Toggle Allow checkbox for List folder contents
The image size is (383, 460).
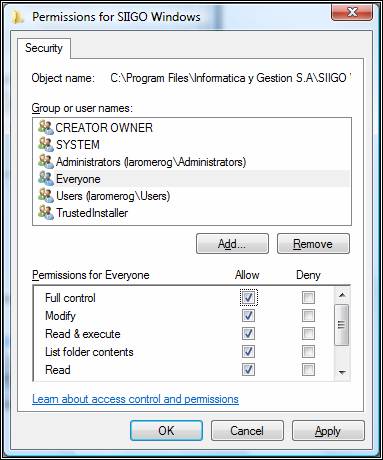248,351
